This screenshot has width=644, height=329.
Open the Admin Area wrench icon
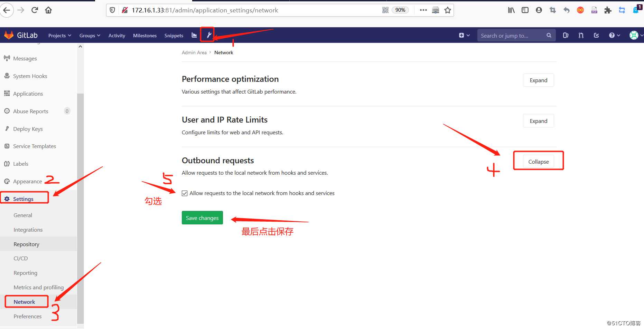click(209, 35)
